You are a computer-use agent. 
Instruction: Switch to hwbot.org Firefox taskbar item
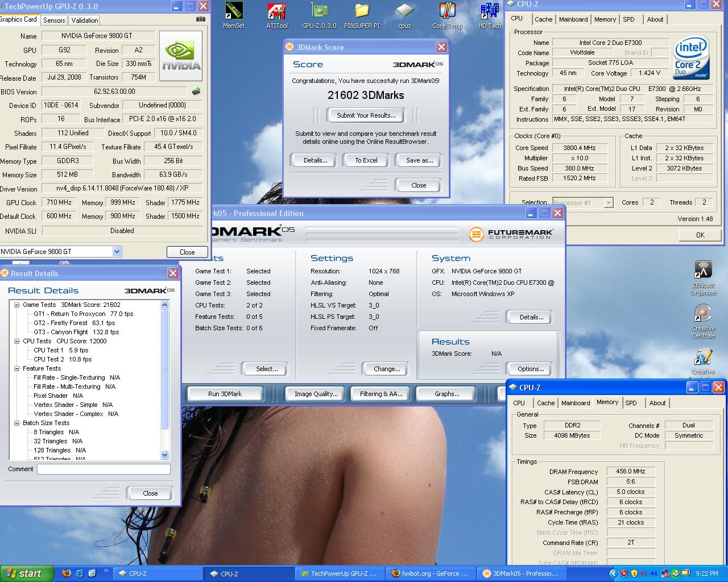[431, 573]
